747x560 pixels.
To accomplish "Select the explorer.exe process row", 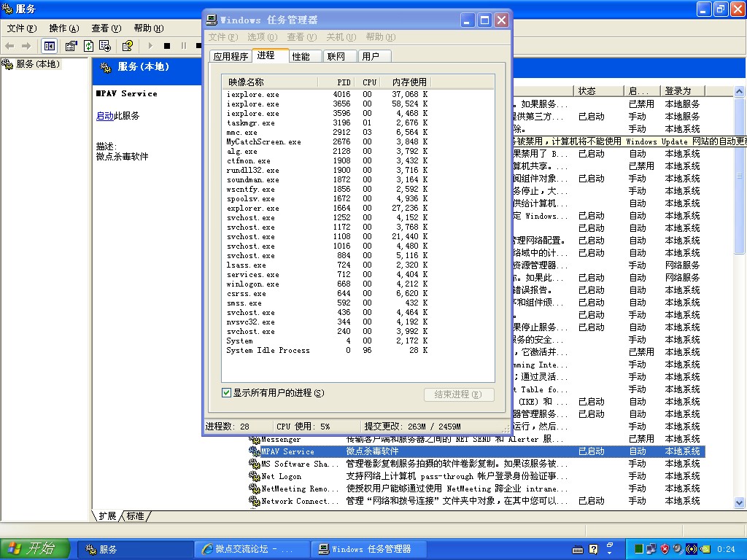I will tap(327, 208).
